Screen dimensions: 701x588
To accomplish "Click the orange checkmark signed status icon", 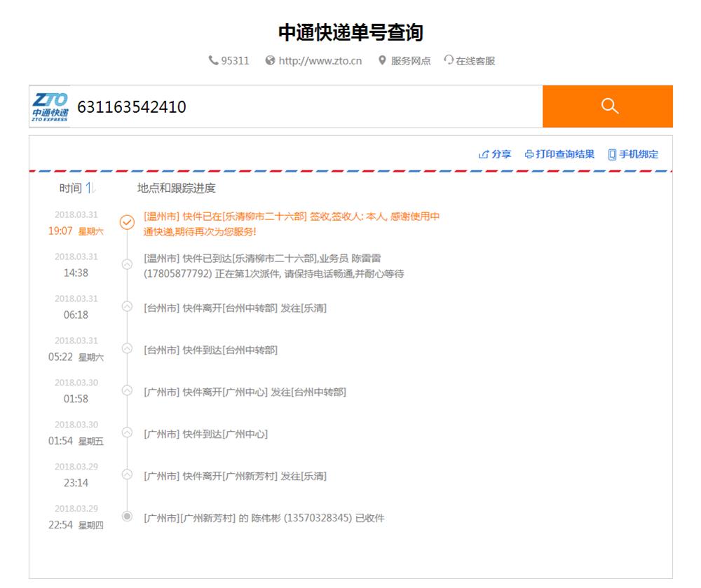I will click(x=127, y=222).
